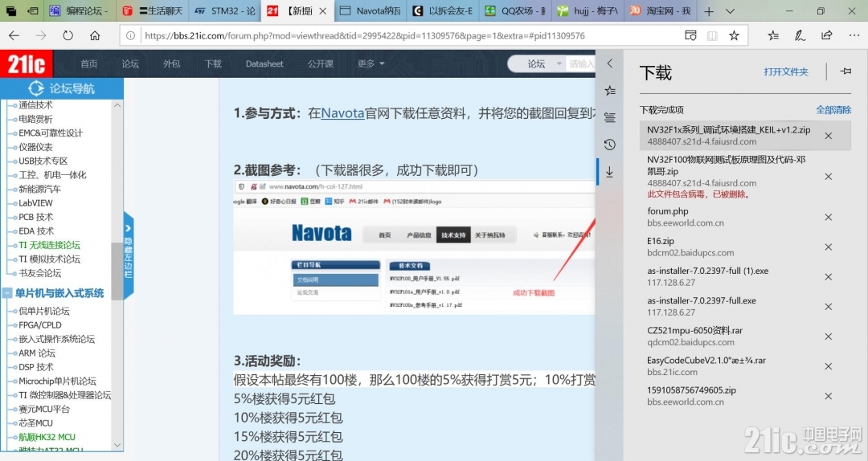Click the share icon in toolbar
868x461 pixels.
[x=826, y=35]
